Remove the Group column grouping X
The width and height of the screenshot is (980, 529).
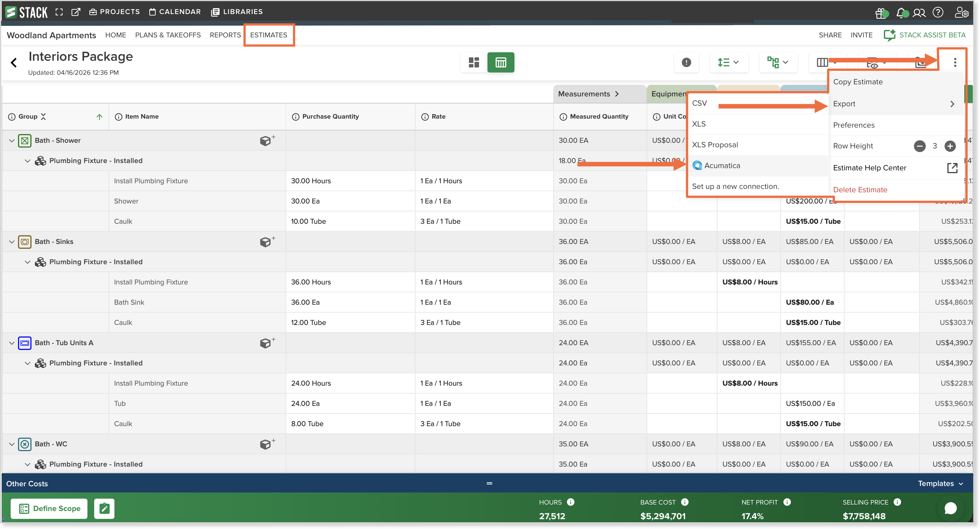43,117
